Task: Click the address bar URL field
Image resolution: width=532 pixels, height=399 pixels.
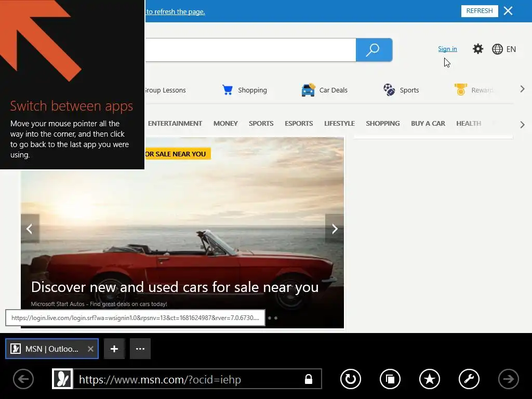Action: point(187,379)
